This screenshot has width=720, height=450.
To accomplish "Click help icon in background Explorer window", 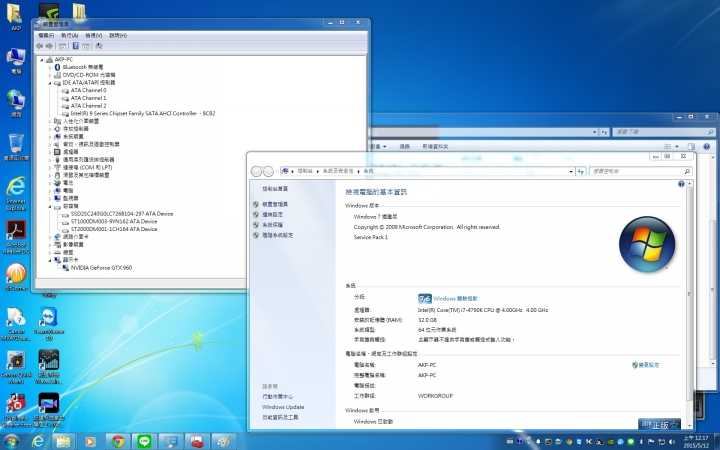I will [x=706, y=146].
